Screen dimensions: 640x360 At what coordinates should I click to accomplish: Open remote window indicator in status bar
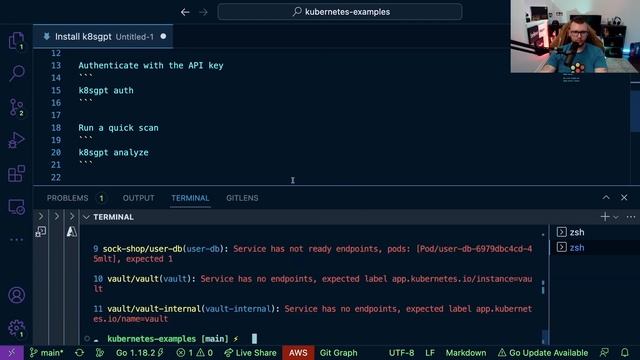pyautogui.click(x=11, y=353)
